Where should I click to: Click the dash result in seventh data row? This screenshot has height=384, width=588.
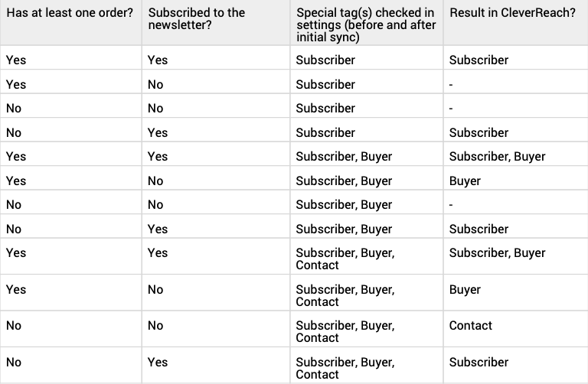(x=452, y=205)
